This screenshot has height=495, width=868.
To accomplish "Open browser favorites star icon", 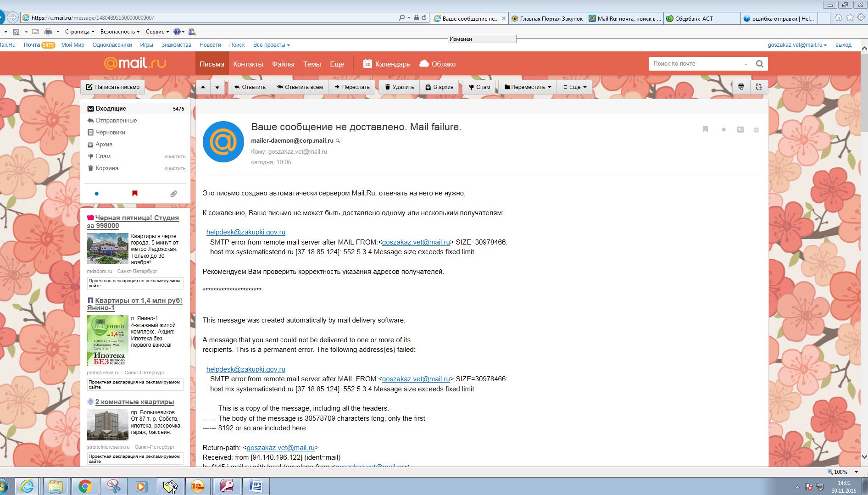I will [x=850, y=17].
